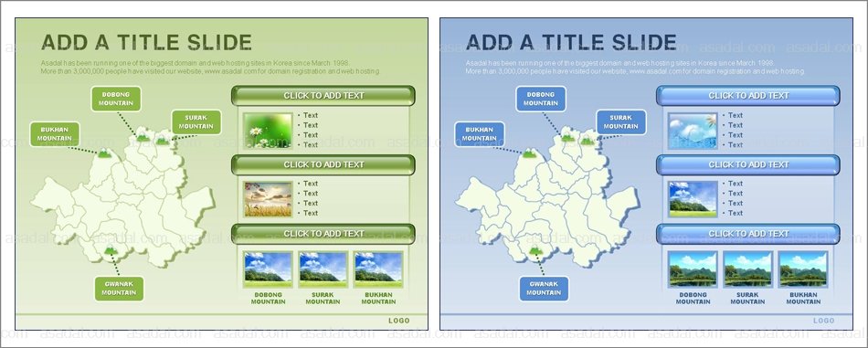The height and width of the screenshot is (348, 868).
Task: Click the Dobong mountain icon on blue map
Action: point(567,137)
